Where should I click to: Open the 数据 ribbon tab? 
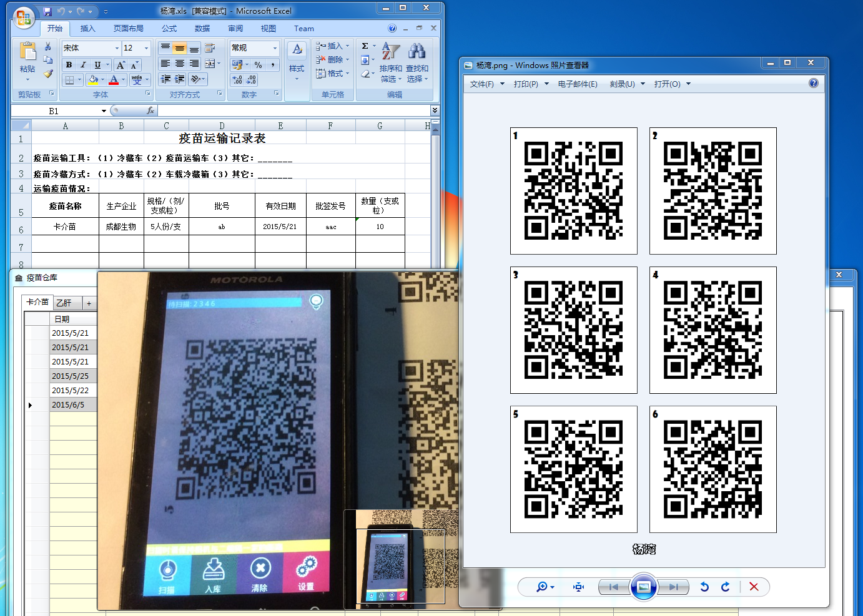tap(202, 29)
